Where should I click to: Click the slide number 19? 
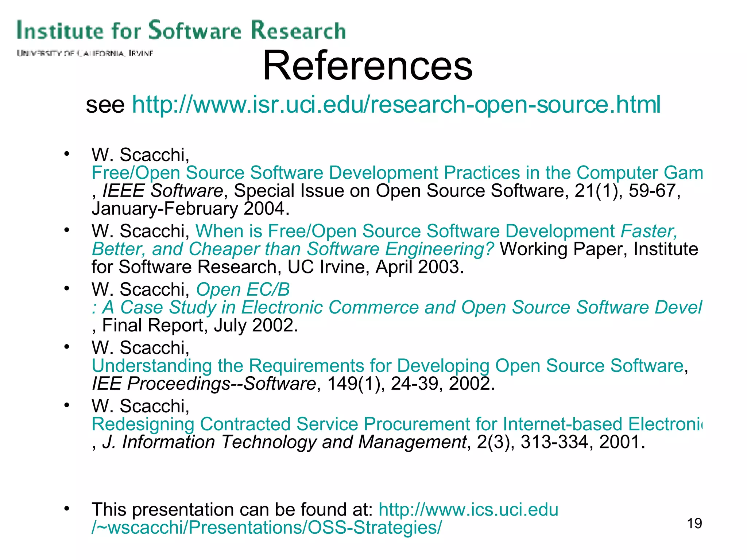694,524
